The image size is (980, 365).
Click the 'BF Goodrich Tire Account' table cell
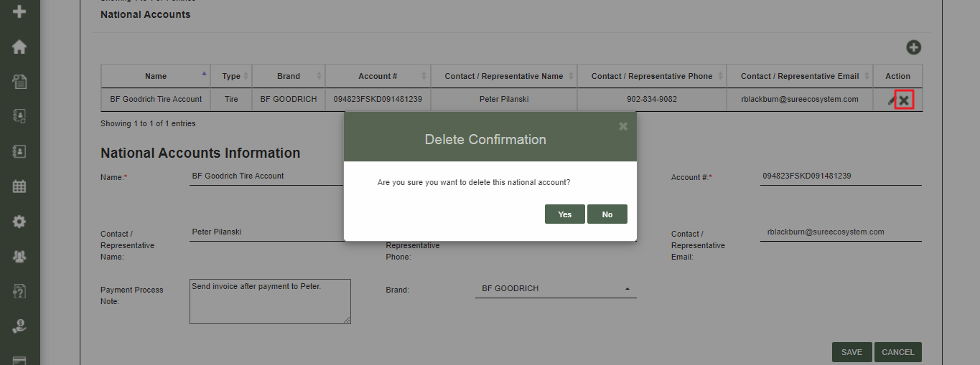tap(156, 99)
